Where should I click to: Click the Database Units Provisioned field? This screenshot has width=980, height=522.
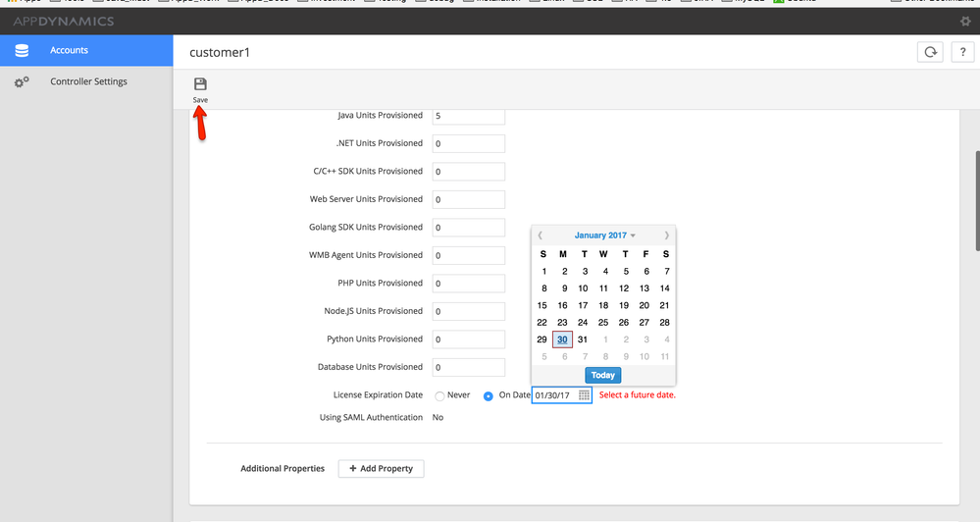tap(468, 368)
